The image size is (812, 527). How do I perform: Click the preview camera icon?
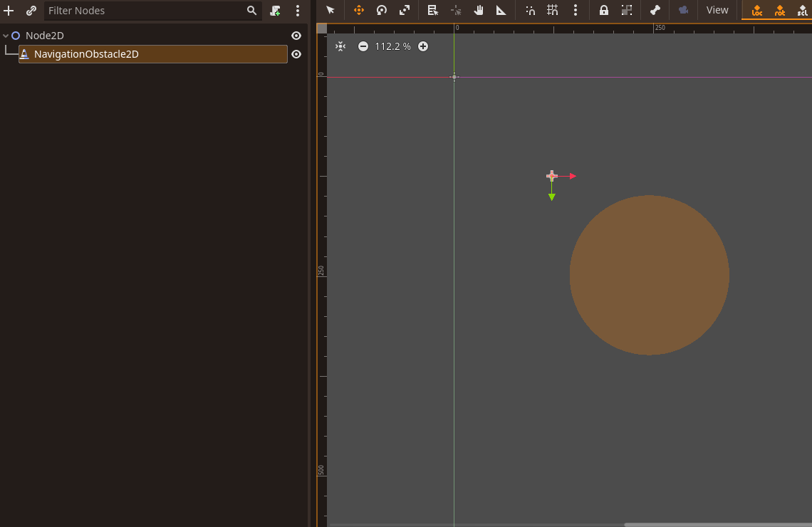click(x=682, y=10)
